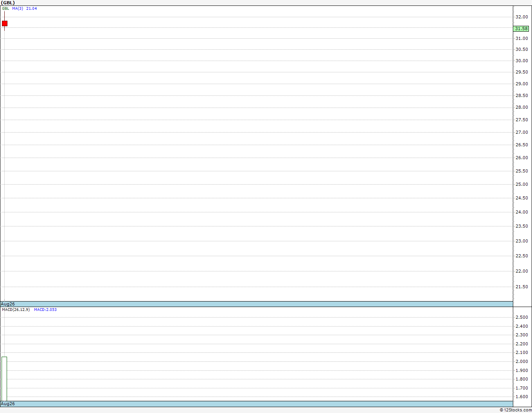Click the green MACD histogram bar
532x413 pixels.
(4, 379)
